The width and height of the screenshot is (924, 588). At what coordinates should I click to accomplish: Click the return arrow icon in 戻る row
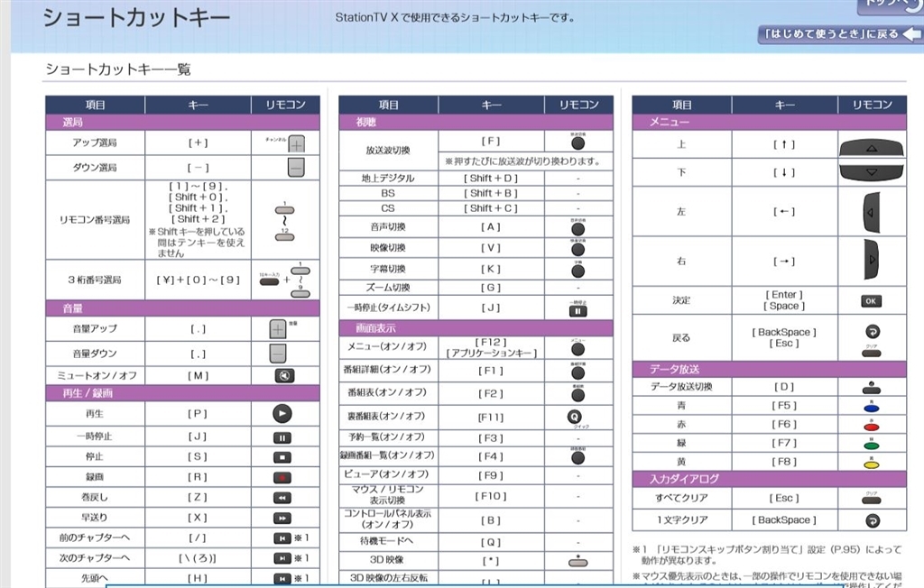pyautogui.click(x=873, y=332)
